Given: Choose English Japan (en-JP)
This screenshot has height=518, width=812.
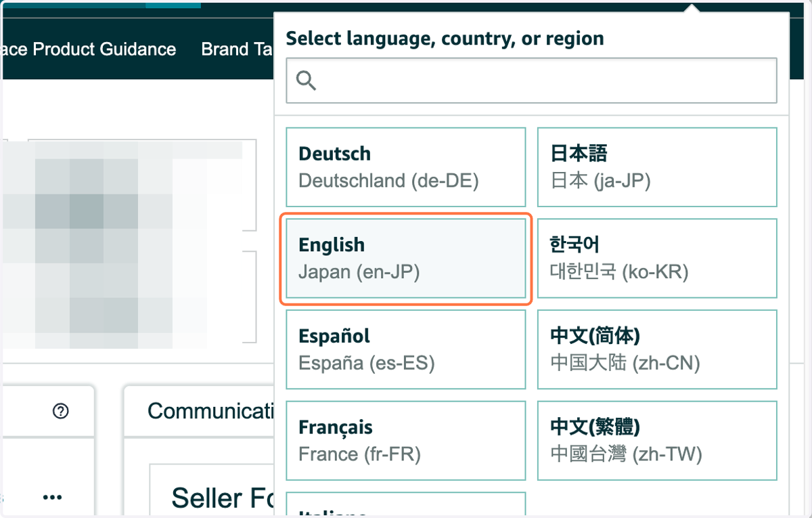Looking at the screenshot, I should (406, 259).
